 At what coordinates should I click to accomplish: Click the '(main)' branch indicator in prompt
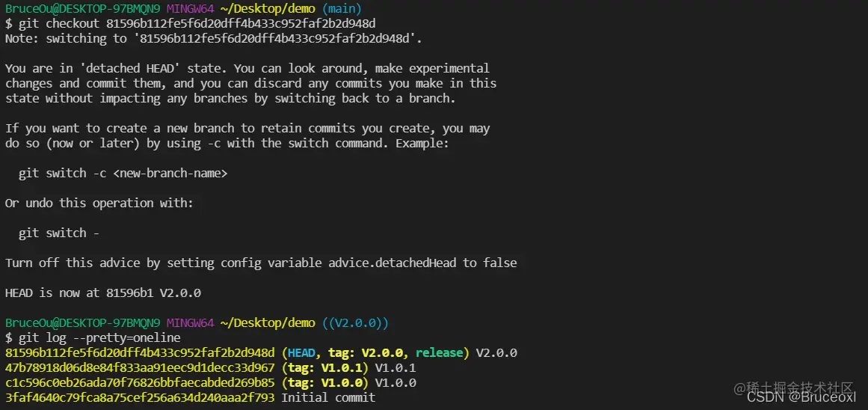(x=340, y=9)
